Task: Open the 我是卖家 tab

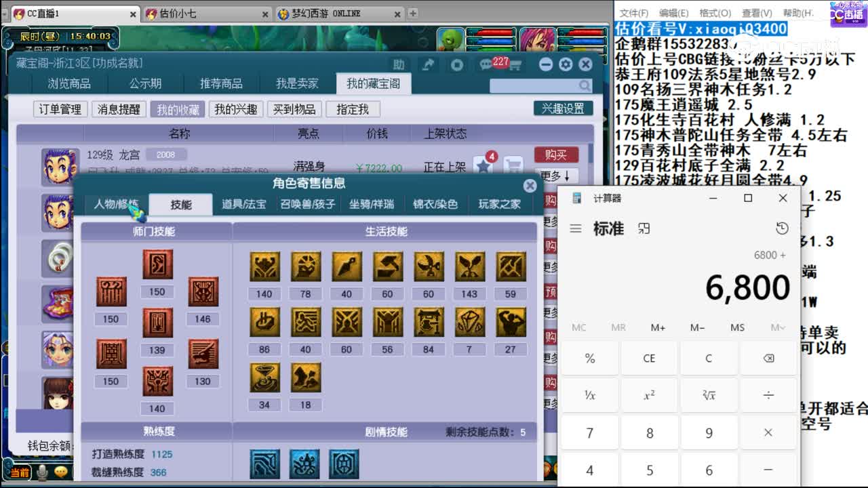Action: 297,83
